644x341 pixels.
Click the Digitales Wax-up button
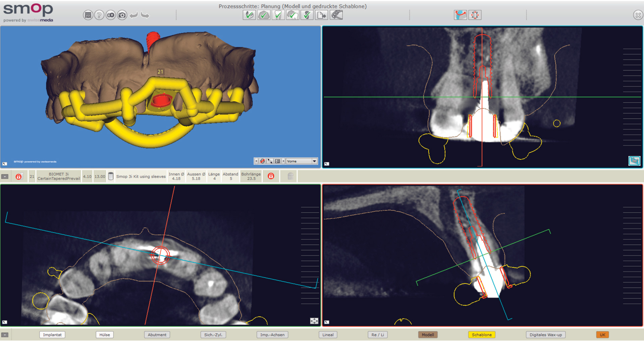tap(545, 335)
